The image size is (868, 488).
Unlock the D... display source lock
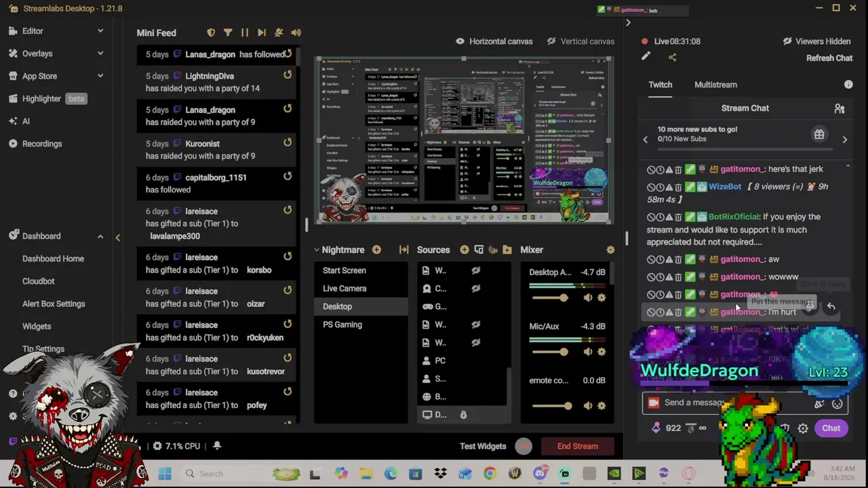(x=464, y=415)
